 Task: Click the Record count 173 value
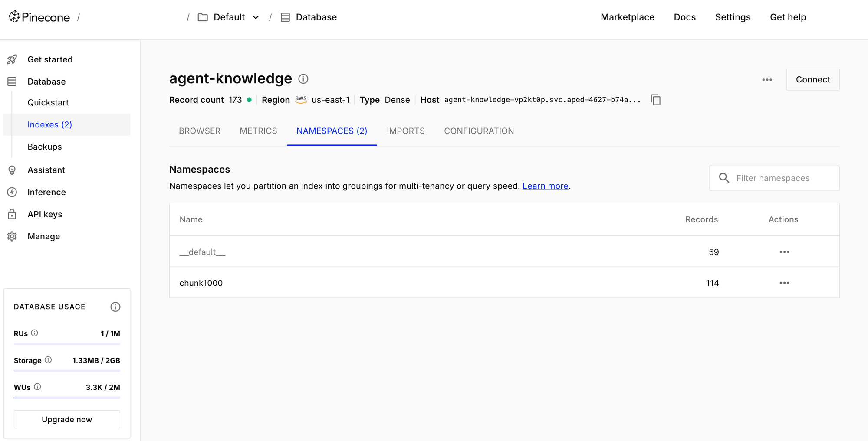[235, 100]
